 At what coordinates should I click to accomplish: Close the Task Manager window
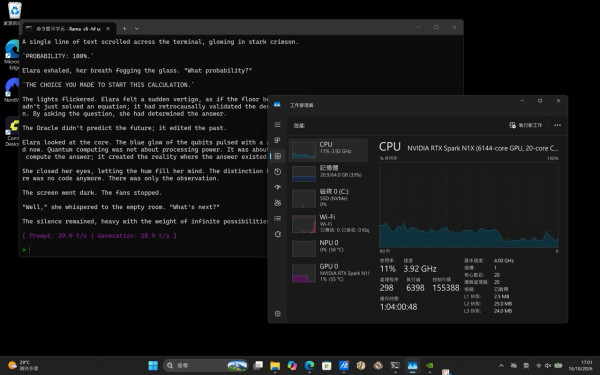pos(558,101)
